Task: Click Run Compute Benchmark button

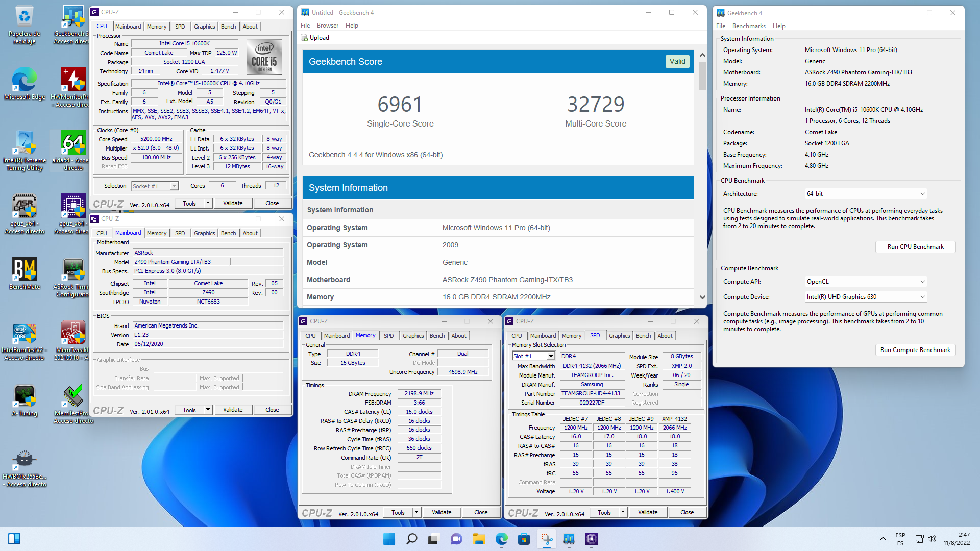Action: pyautogui.click(x=915, y=350)
